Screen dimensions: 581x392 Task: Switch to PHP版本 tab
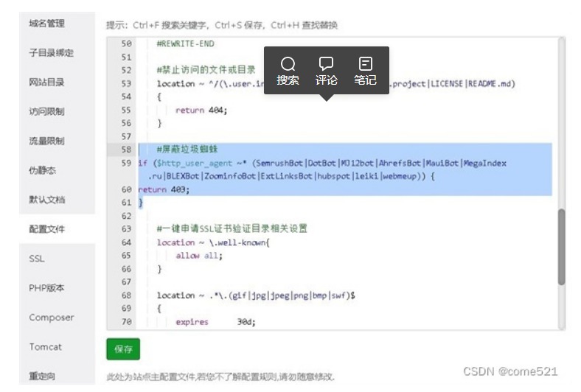[x=46, y=287]
